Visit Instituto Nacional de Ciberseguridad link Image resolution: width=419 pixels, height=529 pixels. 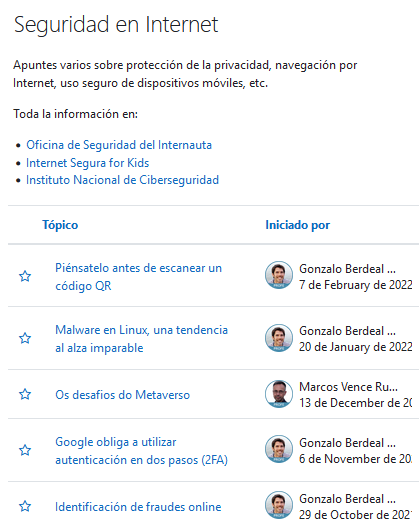point(122,180)
